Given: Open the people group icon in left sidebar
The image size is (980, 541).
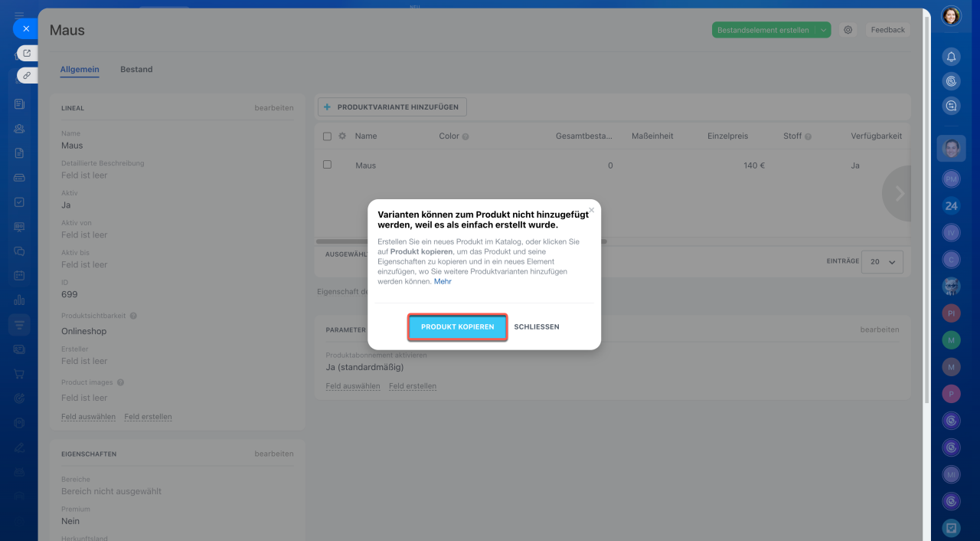Looking at the screenshot, I should (19, 129).
